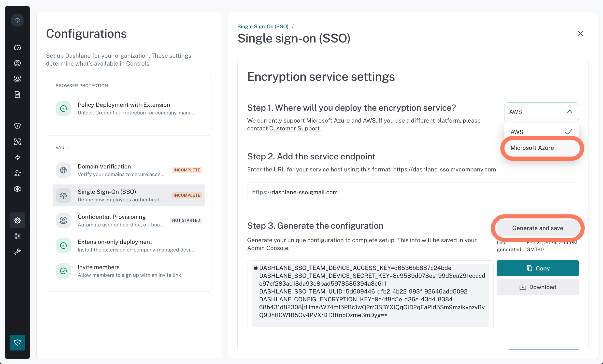The image size is (603, 364).
Task: Select AWS option in the dropdown list
Action: point(541,132)
